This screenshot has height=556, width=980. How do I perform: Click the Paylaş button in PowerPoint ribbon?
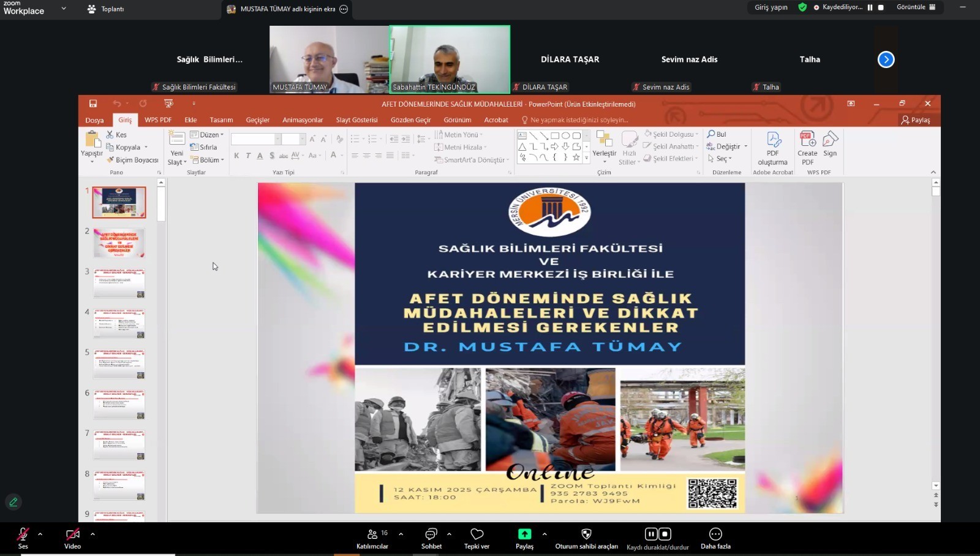tap(916, 120)
